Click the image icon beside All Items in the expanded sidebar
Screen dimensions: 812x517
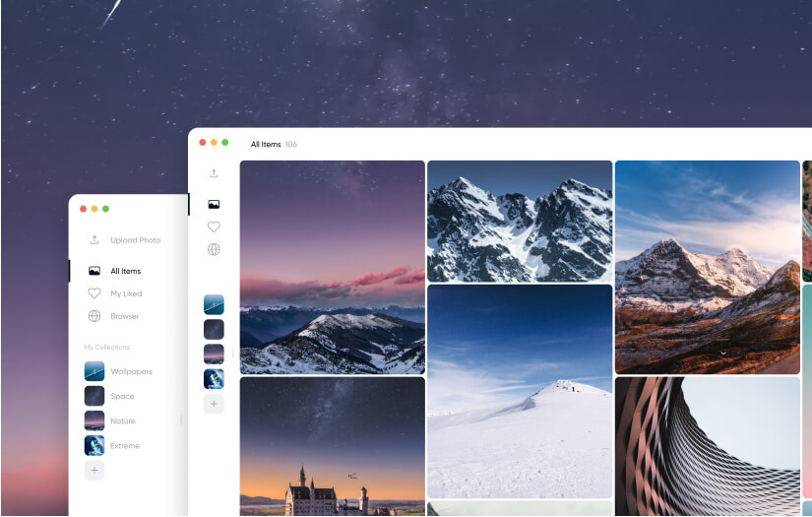94,271
